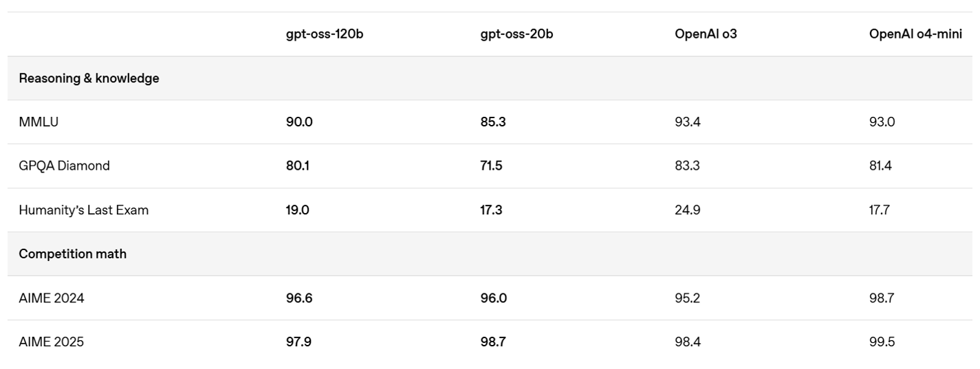This screenshot has width=980, height=369.
Task: Select the OpenAI o4-mini column header
Action: click(915, 34)
